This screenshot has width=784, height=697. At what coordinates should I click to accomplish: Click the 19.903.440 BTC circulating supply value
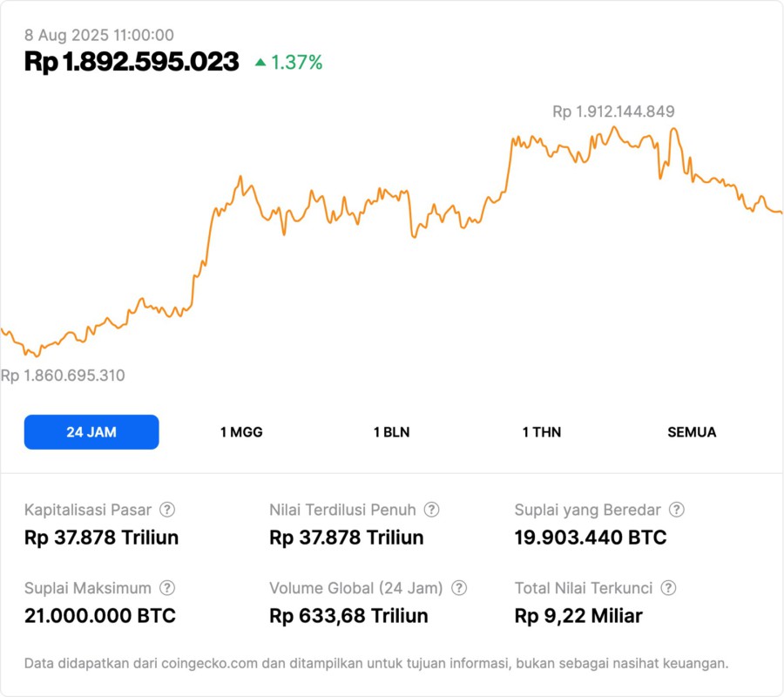pyautogui.click(x=591, y=538)
